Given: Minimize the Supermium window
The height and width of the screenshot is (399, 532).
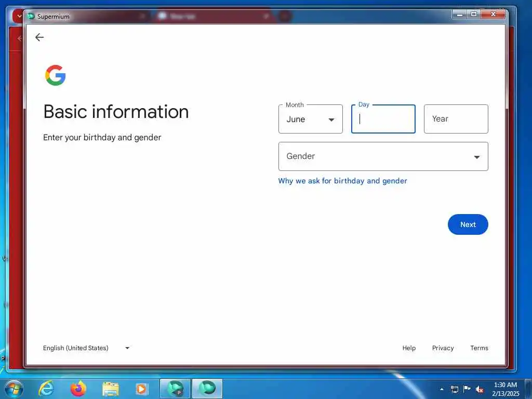Looking at the screenshot, I should tap(460, 14).
